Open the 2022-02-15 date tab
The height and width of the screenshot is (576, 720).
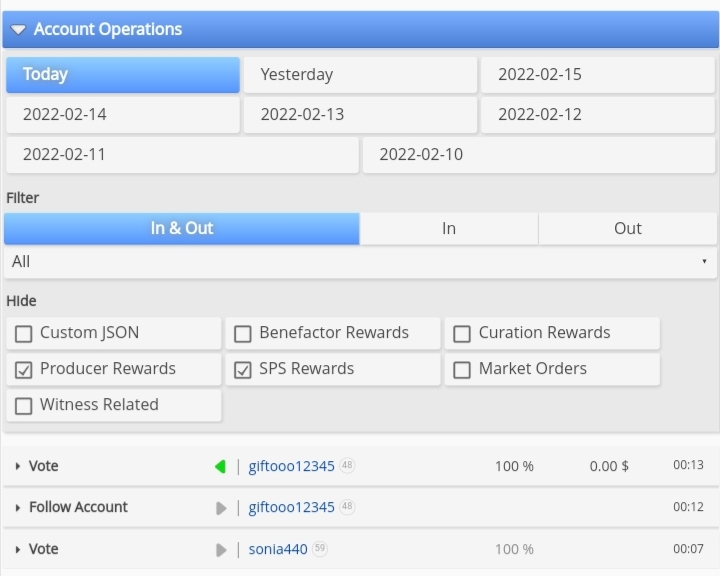coord(598,75)
